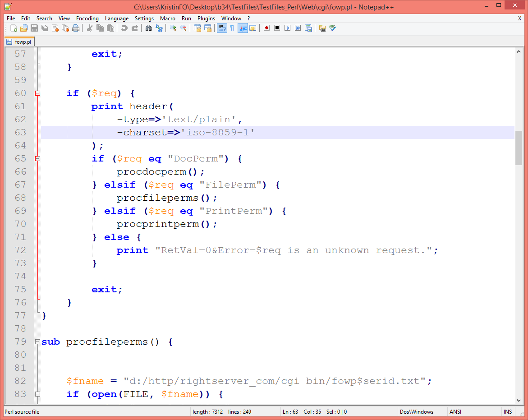Collapse the sub procfileperms fold at line 79
Viewport: 528px width, 420px height.
click(x=38, y=342)
